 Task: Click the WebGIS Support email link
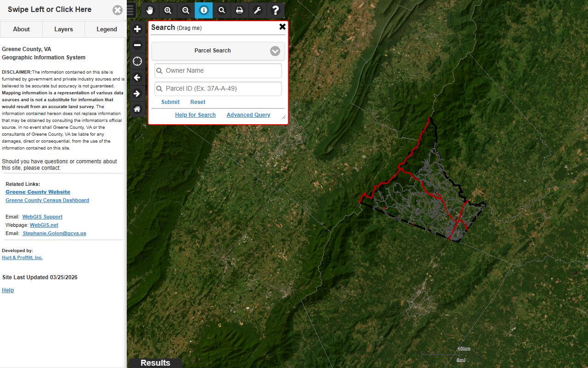click(x=42, y=217)
